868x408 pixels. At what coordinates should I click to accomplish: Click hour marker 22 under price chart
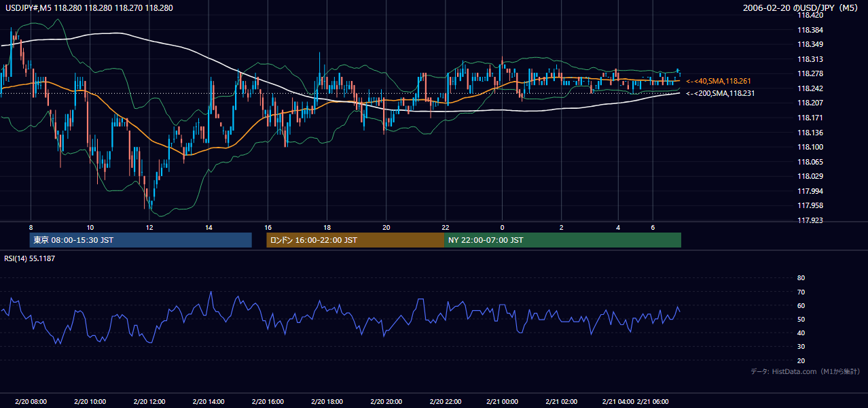tap(446, 227)
